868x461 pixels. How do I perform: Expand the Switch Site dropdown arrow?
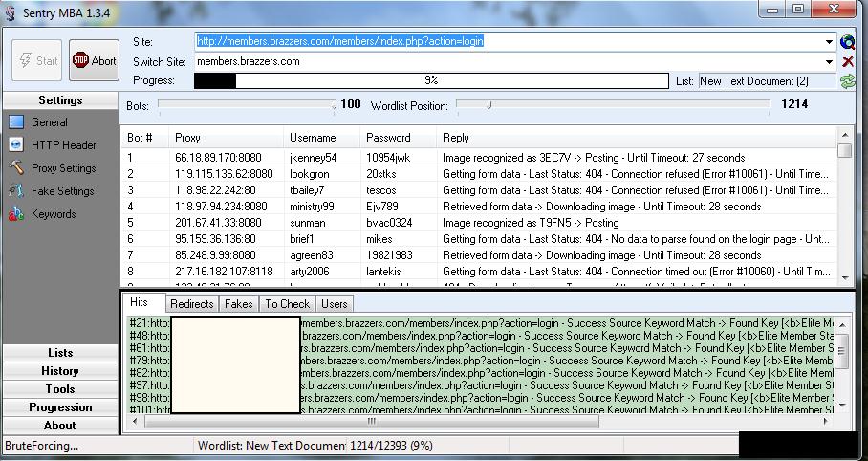click(x=829, y=62)
